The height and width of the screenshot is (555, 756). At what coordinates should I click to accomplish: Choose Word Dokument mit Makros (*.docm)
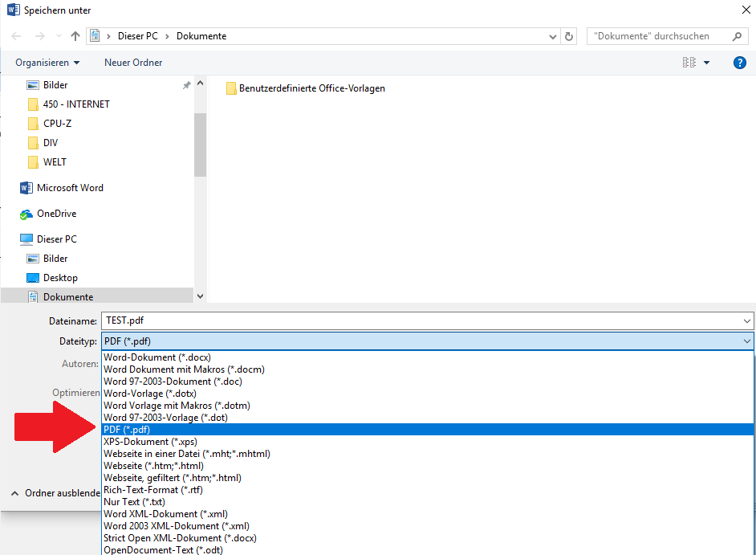427,369
